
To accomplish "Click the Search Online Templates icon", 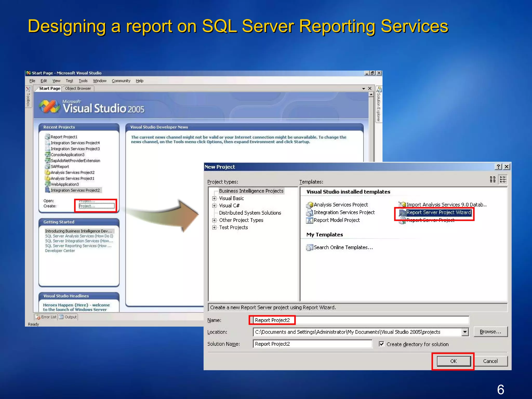I will click(309, 248).
